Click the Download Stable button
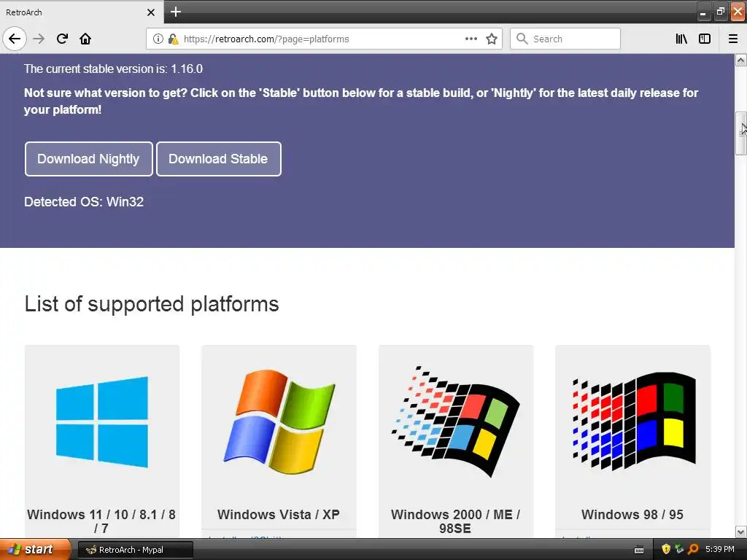This screenshot has width=747, height=560. tap(219, 158)
